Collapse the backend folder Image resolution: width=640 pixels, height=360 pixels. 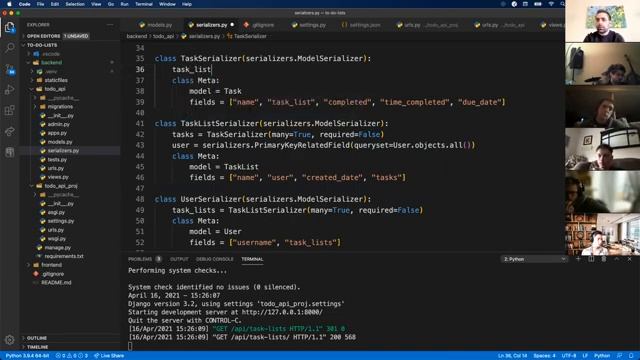tap(51, 62)
